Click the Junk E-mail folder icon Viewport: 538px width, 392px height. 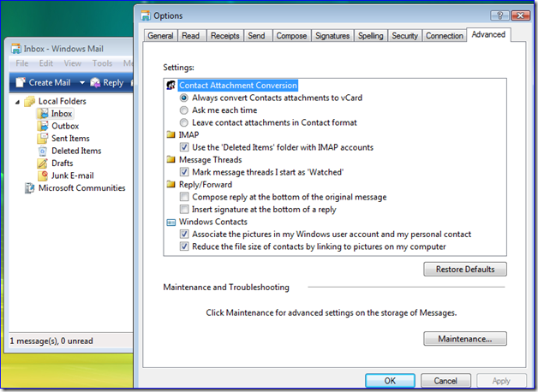tap(43, 175)
